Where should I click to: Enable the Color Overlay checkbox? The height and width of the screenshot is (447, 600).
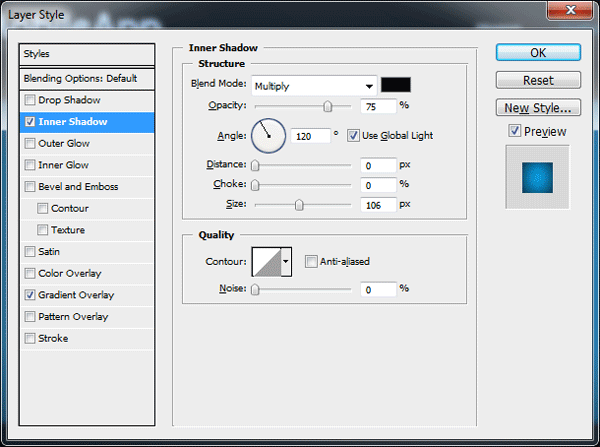click(x=30, y=273)
